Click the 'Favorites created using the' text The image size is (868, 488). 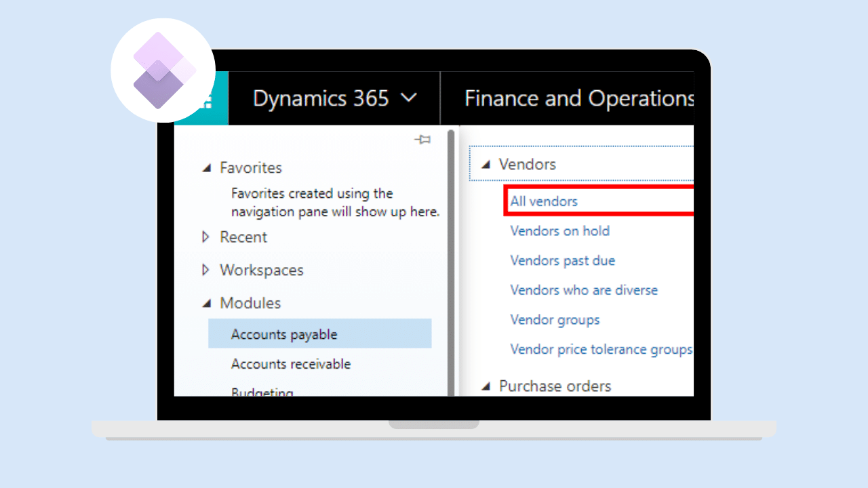pyautogui.click(x=312, y=194)
